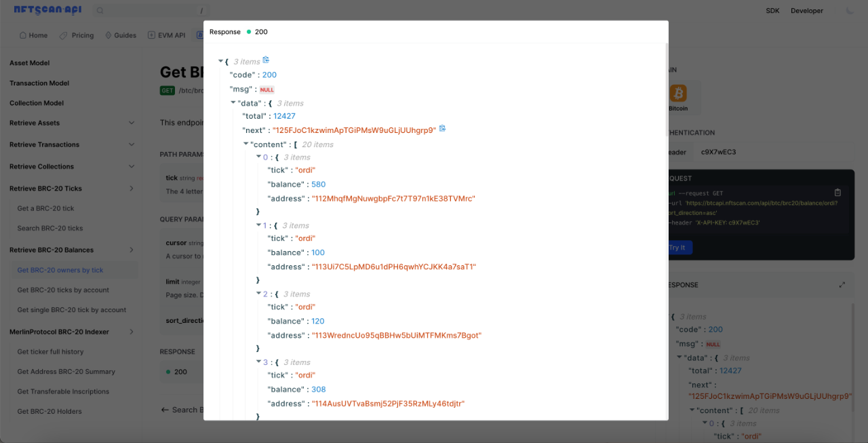
Task: Copy the "next" cursor value
Action: pos(442,129)
